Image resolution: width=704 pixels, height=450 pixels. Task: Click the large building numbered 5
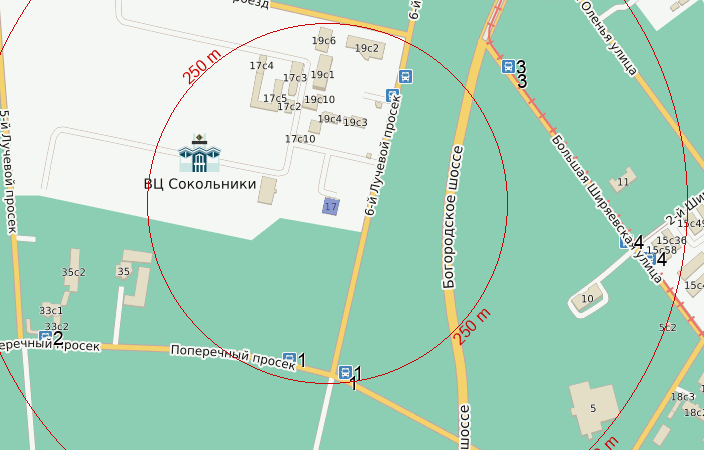click(593, 408)
